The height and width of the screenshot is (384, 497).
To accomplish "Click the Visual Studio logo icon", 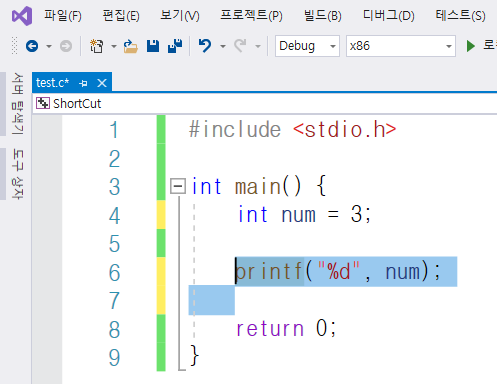I will pyautogui.click(x=22, y=16).
